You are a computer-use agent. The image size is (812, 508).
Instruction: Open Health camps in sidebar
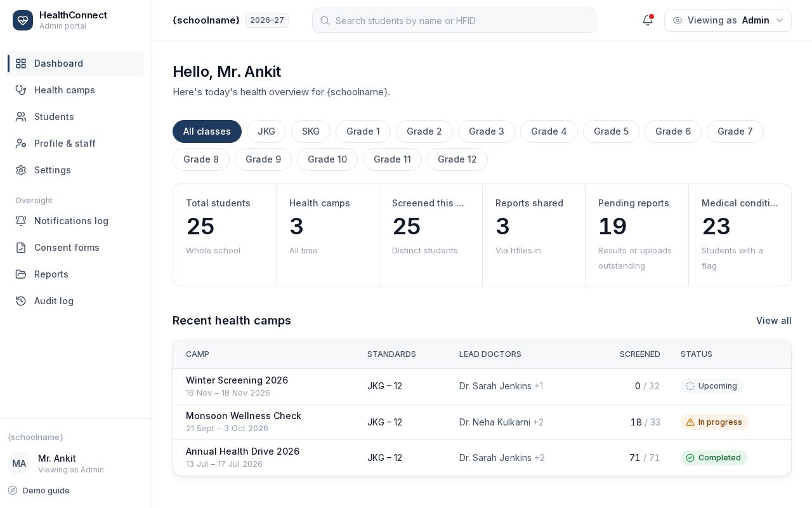click(76, 90)
